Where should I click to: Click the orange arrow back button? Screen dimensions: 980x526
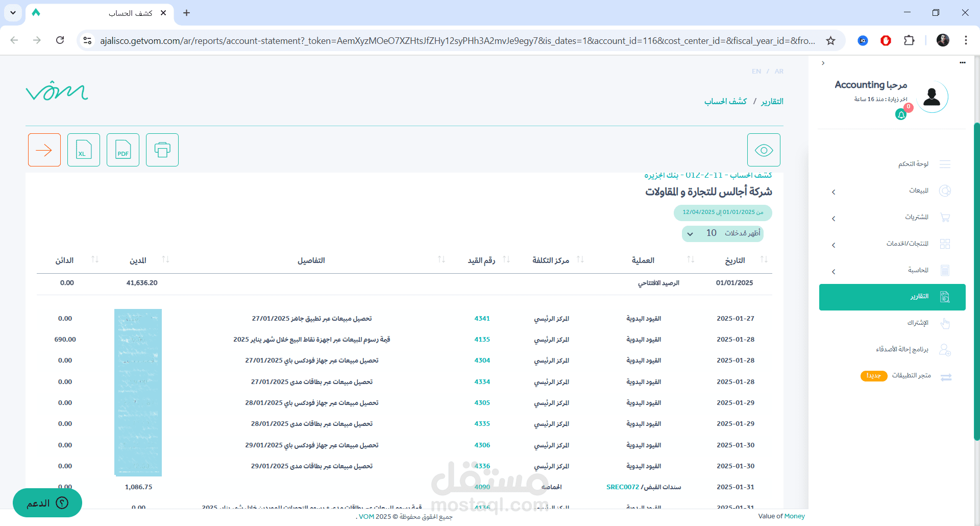[44, 150]
